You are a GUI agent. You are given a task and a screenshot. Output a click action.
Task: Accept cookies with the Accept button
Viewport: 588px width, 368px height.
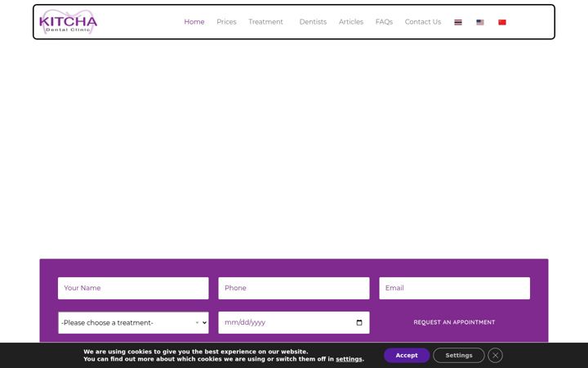tap(407, 355)
